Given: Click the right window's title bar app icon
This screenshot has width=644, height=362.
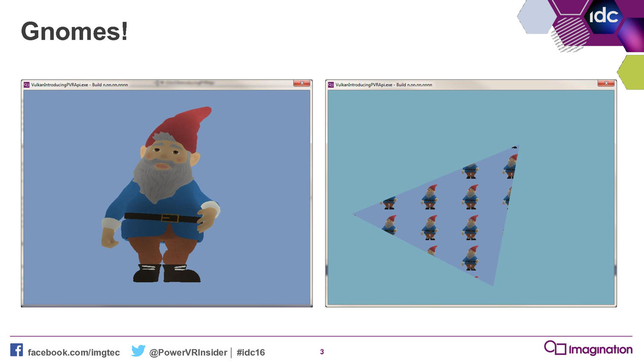Looking at the screenshot, I should click(x=331, y=85).
